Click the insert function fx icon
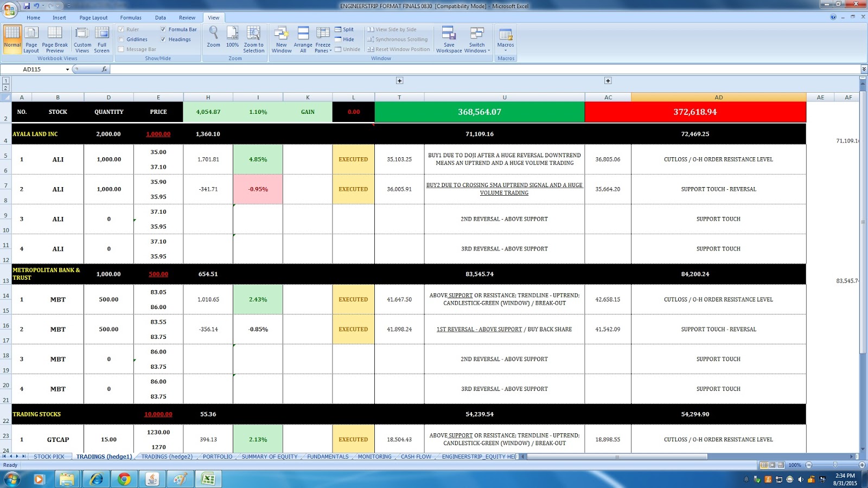The width and height of the screenshot is (868, 488). click(x=105, y=69)
